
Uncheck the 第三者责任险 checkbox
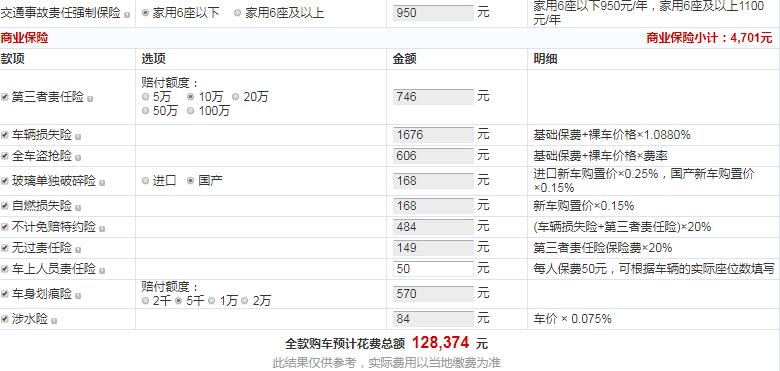coord(4,97)
